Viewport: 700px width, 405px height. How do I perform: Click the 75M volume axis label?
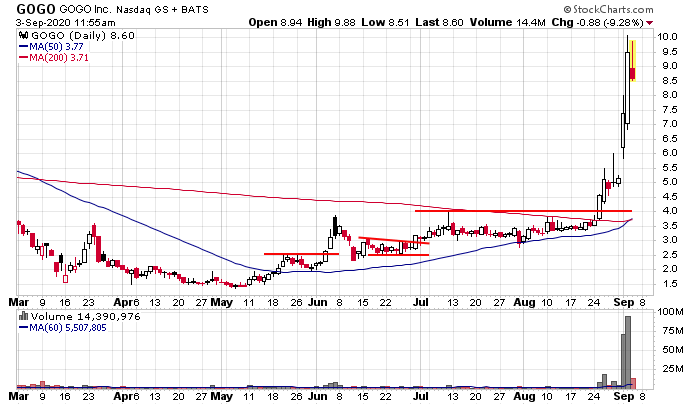pyautogui.click(x=673, y=331)
